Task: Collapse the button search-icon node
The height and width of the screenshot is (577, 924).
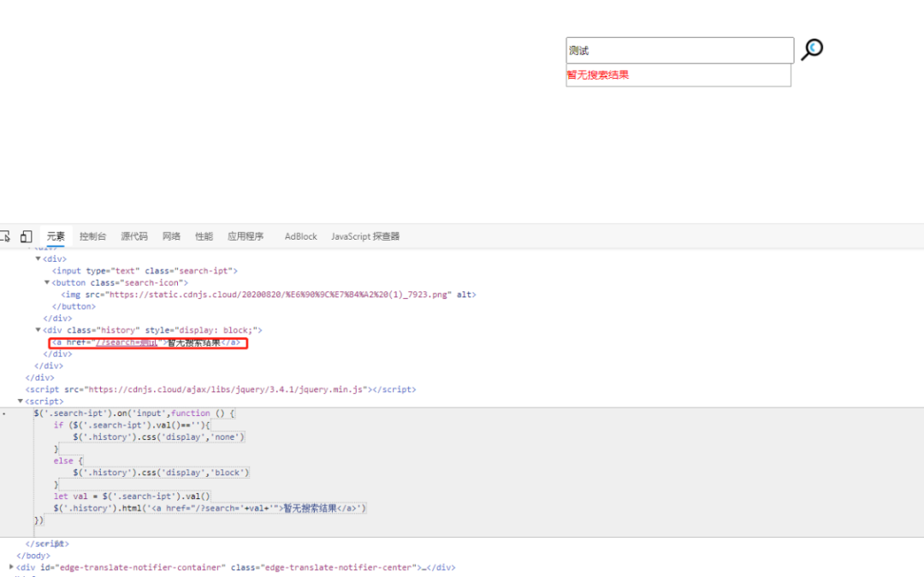Action: click(x=46, y=283)
